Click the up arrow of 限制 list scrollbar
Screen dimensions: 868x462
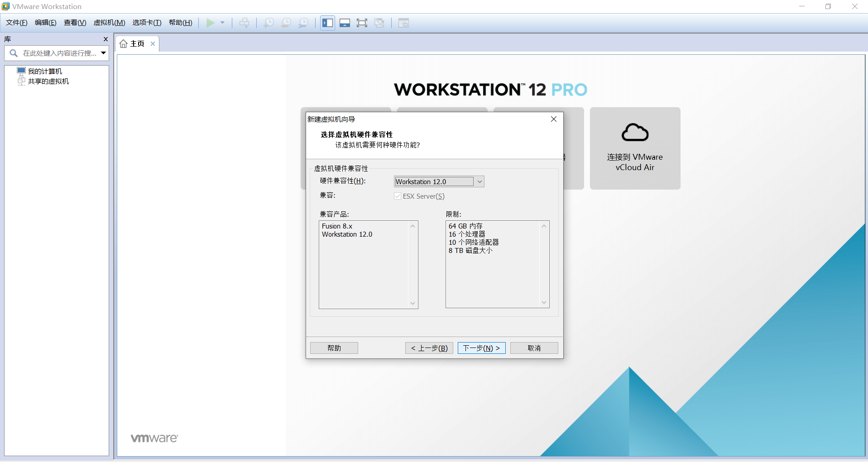coord(544,226)
